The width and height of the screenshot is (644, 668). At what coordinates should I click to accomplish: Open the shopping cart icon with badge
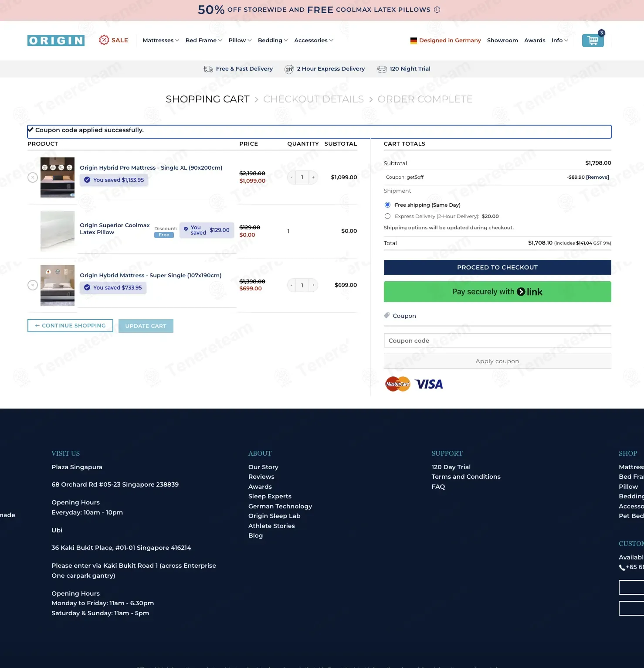593,40
